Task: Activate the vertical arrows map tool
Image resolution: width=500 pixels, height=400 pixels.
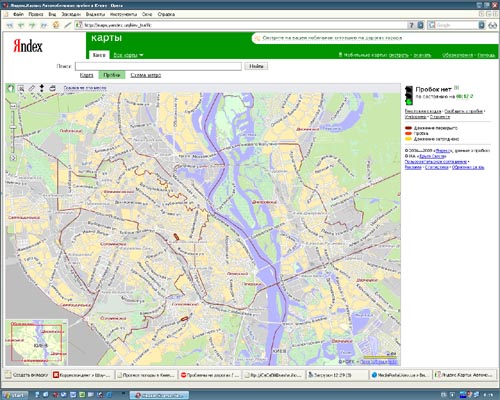Action: [42, 88]
